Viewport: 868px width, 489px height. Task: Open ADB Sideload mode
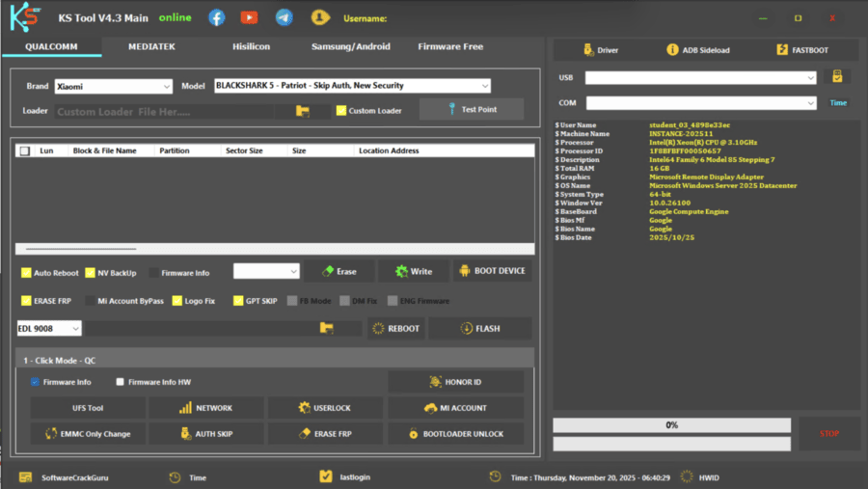(x=698, y=50)
